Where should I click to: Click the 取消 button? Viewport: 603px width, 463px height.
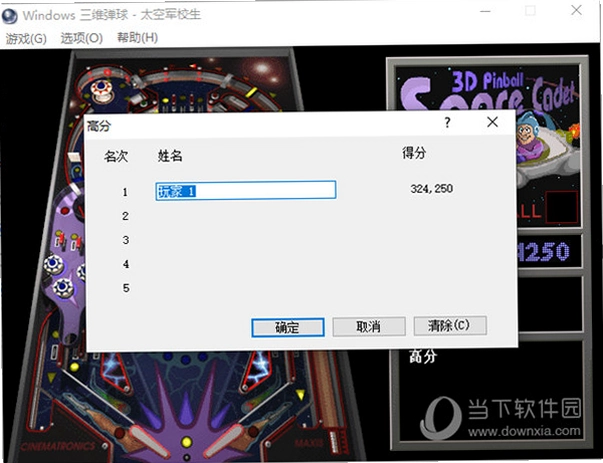tap(368, 326)
